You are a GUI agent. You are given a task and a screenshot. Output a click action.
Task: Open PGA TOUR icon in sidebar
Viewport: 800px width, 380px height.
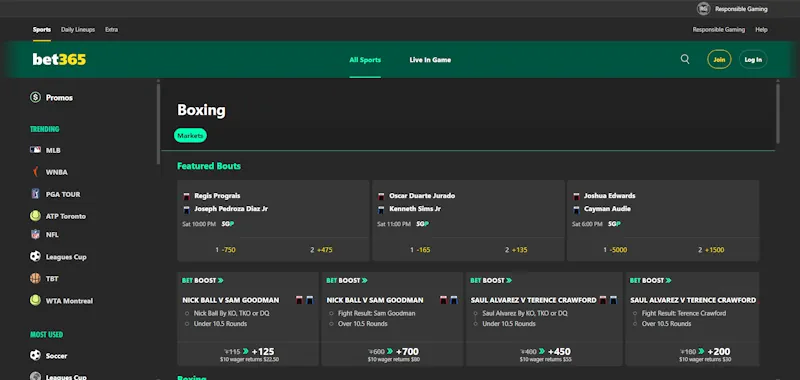35,194
